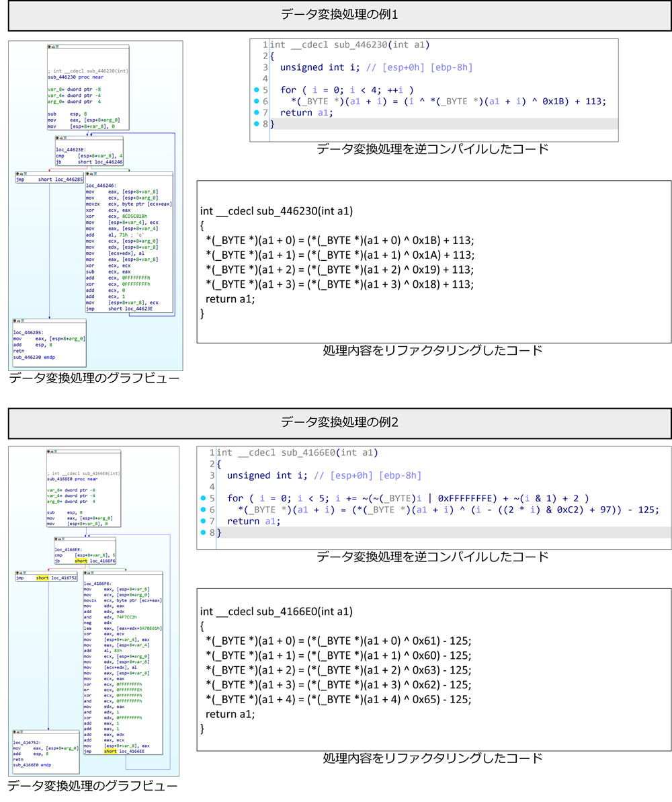Click header icons of the jmp short loc_416752 node
672x802 pixels.
[x=22, y=573]
